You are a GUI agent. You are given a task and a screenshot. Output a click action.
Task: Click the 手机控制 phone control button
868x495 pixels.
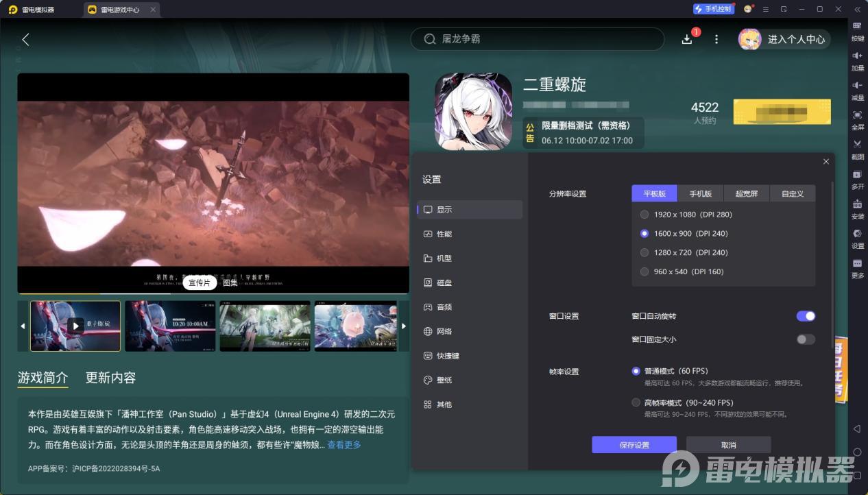(713, 9)
